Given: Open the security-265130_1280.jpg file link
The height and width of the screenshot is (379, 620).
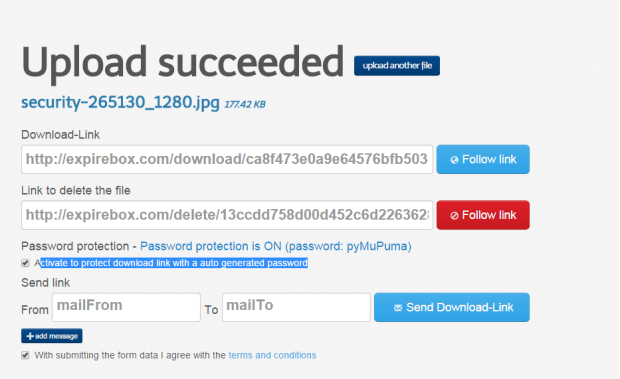Looking at the screenshot, I should click(120, 102).
